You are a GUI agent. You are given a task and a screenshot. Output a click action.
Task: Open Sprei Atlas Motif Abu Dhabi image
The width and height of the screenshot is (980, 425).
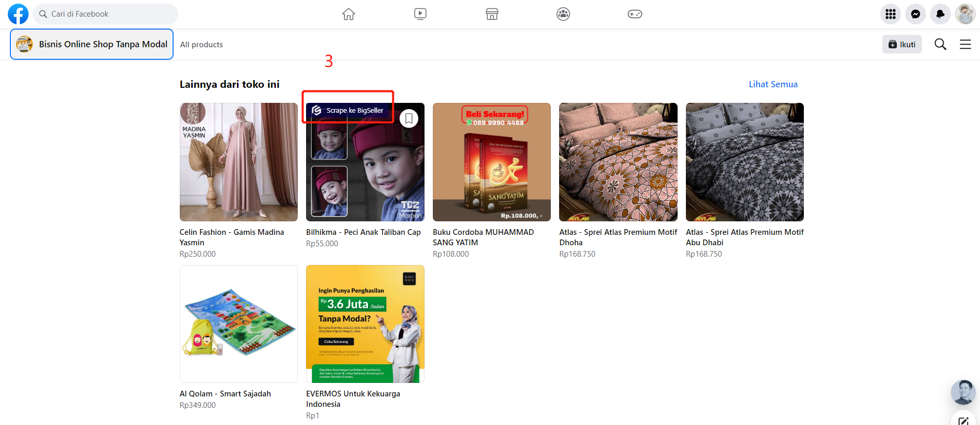click(x=745, y=162)
